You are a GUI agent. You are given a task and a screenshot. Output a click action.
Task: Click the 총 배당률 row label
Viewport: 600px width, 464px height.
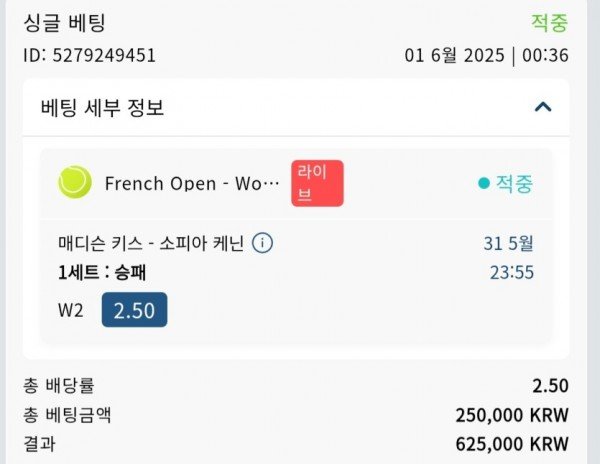[58, 386]
